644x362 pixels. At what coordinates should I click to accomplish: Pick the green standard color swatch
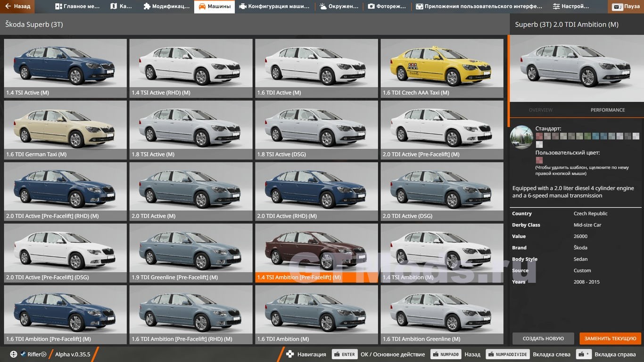point(587,136)
